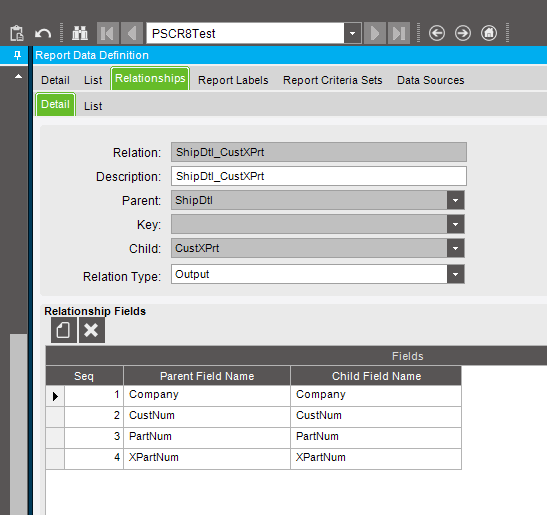This screenshot has height=515, width=547.
Task: Click the back circle arrow icon
Action: point(437,33)
